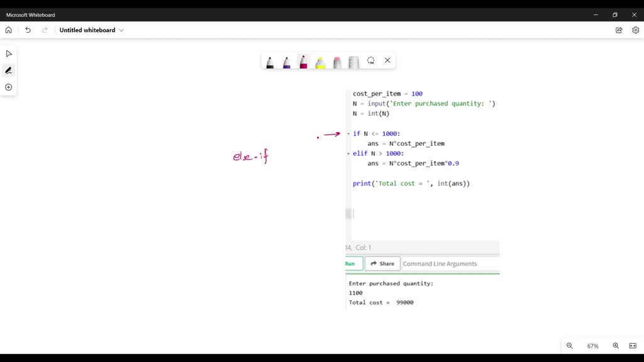Switch to the select pointer mode
The height and width of the screenshot is (362, 644).
click(9, 54)
